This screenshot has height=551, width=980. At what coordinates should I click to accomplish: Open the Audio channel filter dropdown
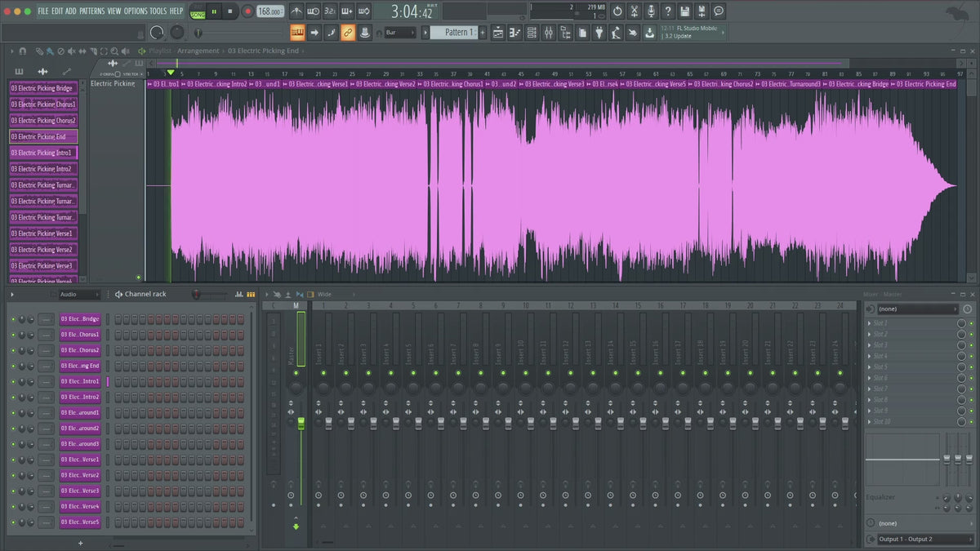(x=78, y=295)
